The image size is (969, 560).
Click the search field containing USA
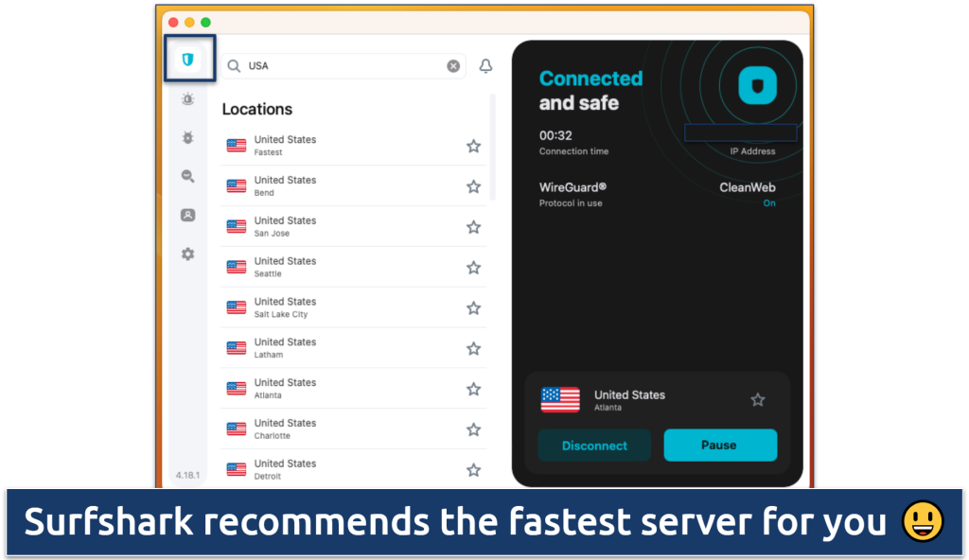tap(344, 66)
